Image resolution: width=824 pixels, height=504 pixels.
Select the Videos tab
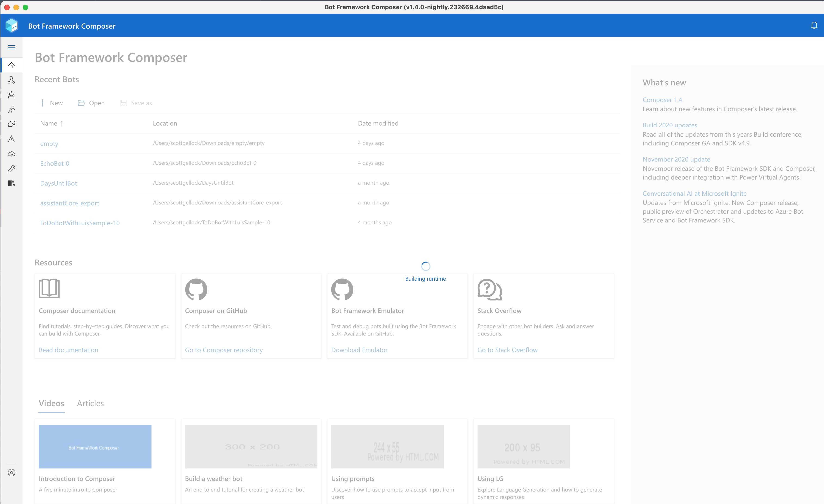point(51,403)
